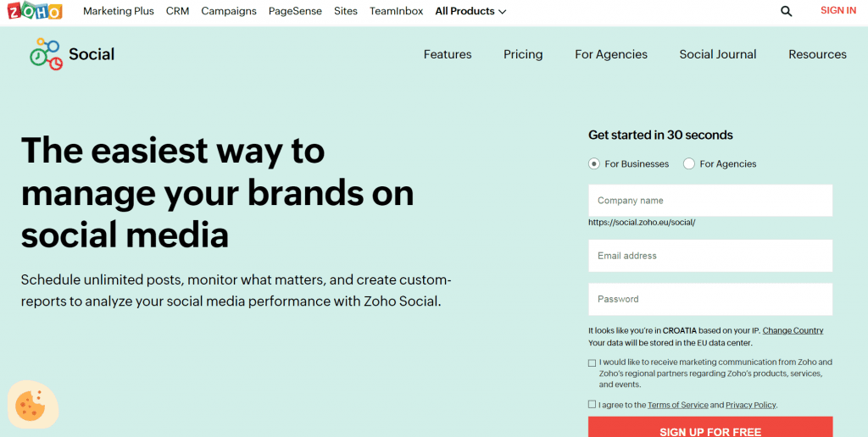Viewport: 868px width, 437px height.
Task: Tick the Terms of Service agreement checkbox
Action: point(593,405)
